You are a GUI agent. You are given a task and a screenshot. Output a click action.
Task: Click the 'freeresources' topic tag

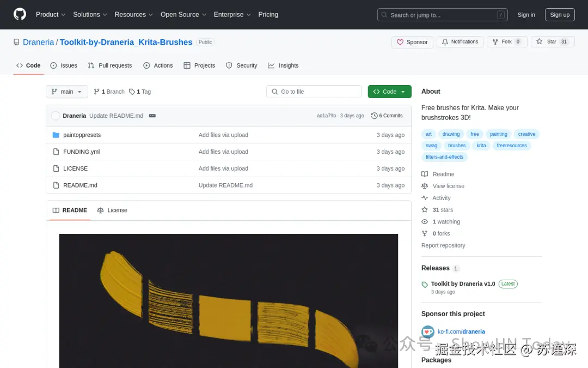[x=511, y=146]
